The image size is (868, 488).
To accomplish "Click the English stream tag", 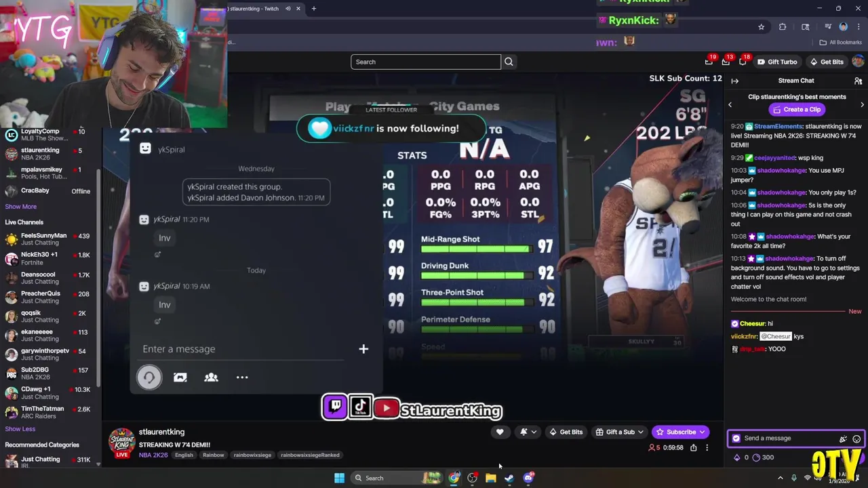I will [184, 455].
